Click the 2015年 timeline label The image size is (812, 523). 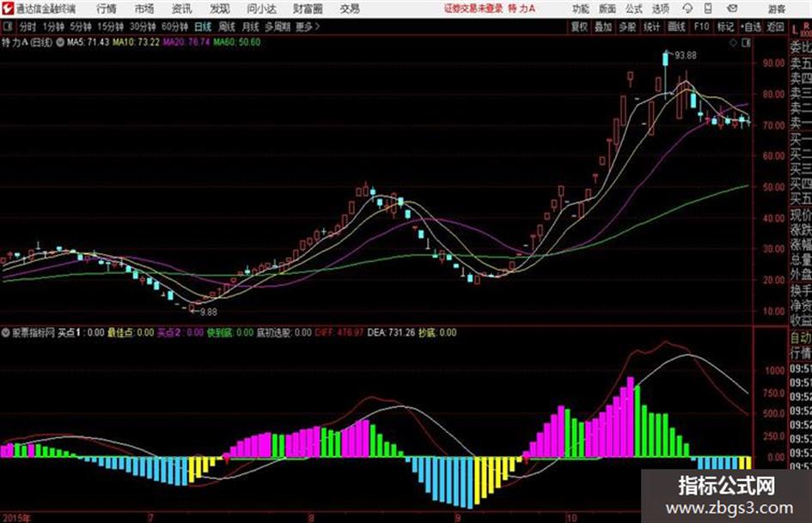pyautogui.click(x=16, y=518)
